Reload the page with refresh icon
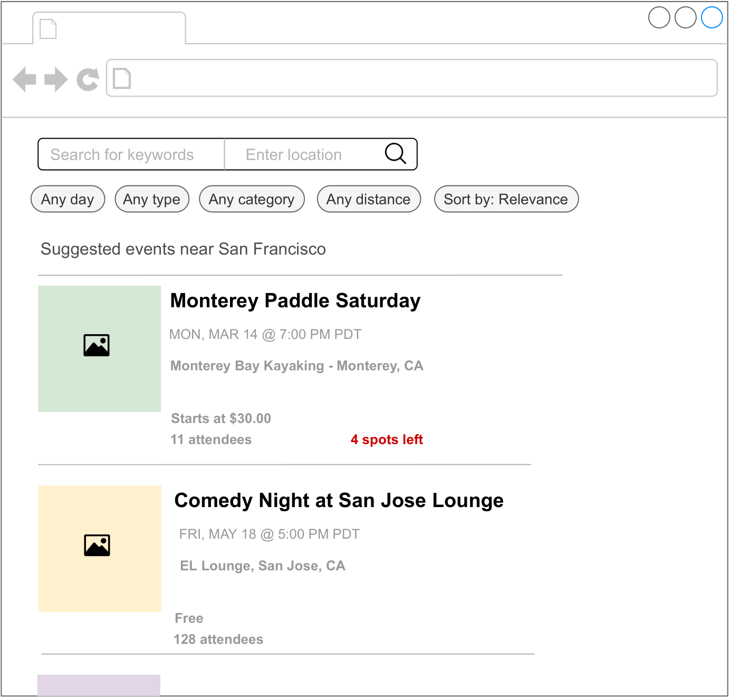 coord(88,80)
